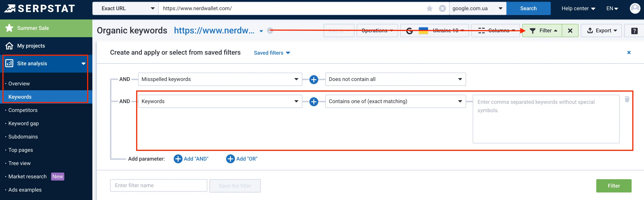
Task: Click the Serpstat logo
Action: pos(40,8)
